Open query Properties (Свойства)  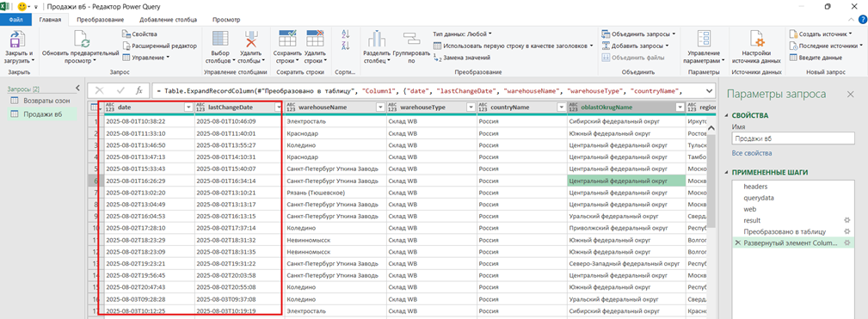point(139,34)
